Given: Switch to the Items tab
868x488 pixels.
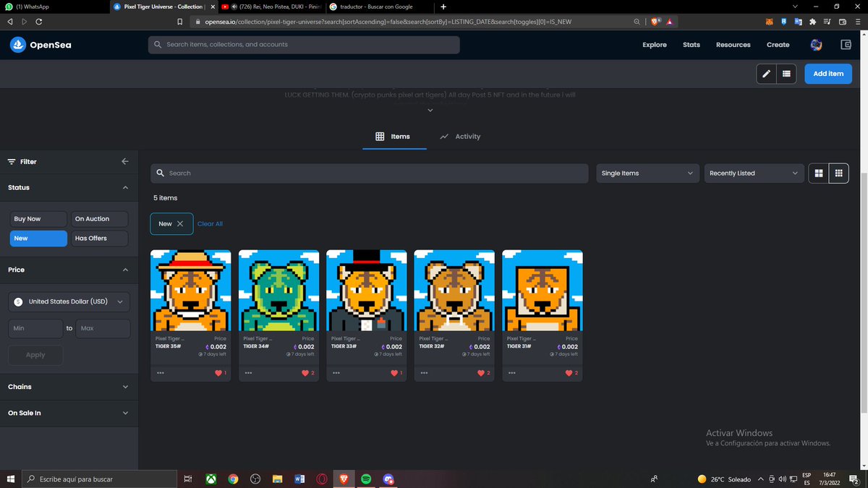Looking at the screenshot, I should coord(393,137).
